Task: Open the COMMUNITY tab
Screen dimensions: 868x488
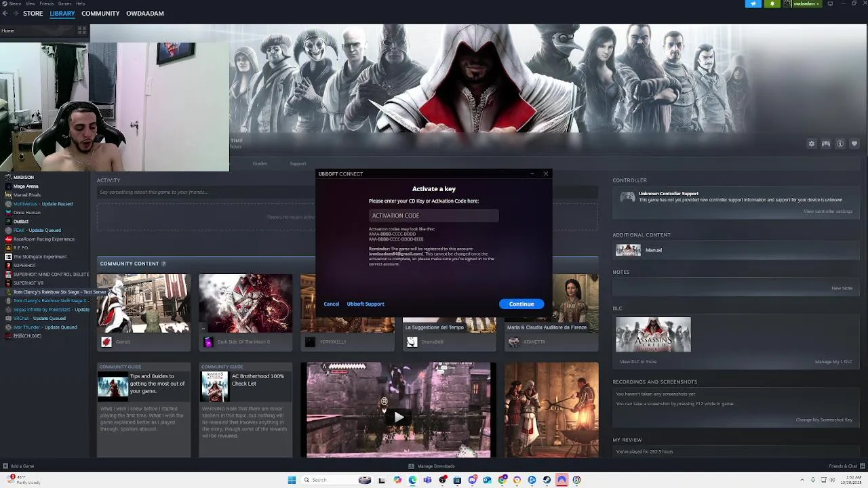Action: (x=100, y=14)
